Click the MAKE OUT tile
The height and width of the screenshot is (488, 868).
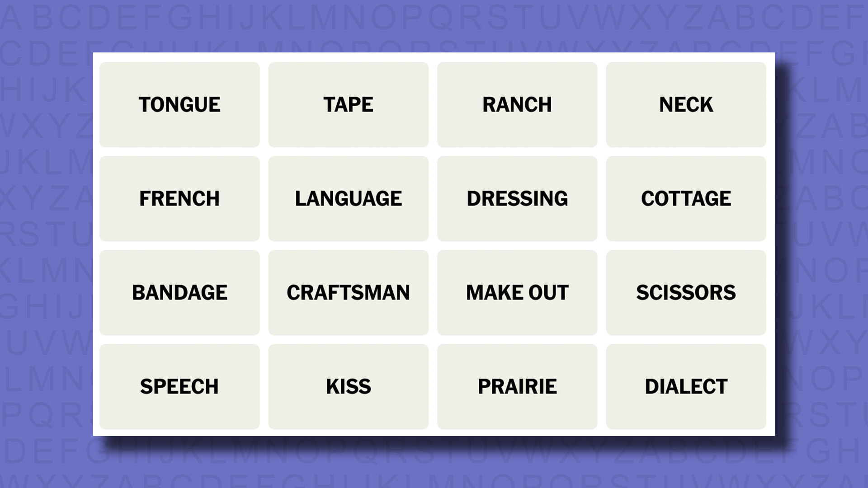[517, 292]
